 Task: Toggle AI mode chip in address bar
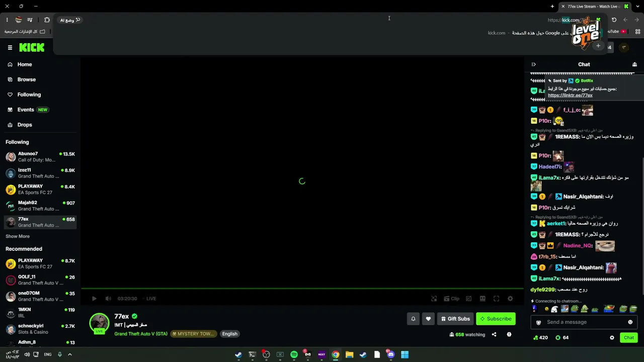70,20
